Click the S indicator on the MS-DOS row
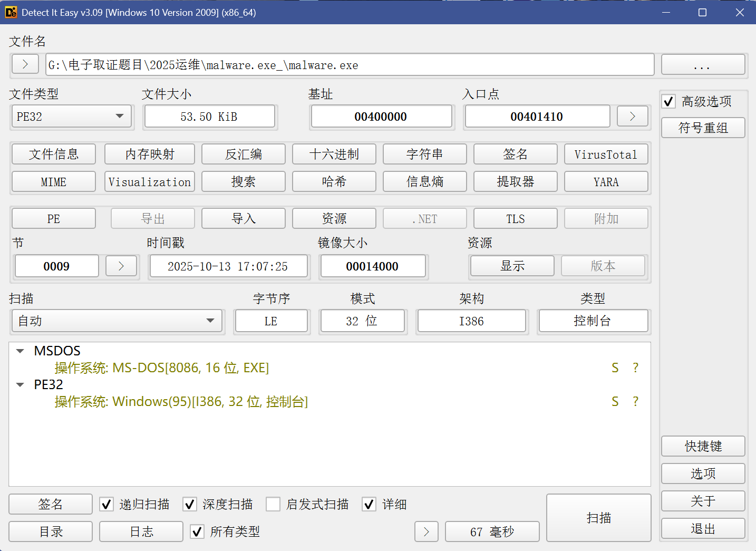The width and height of the screenshot is (756, 551). [615, 368]
